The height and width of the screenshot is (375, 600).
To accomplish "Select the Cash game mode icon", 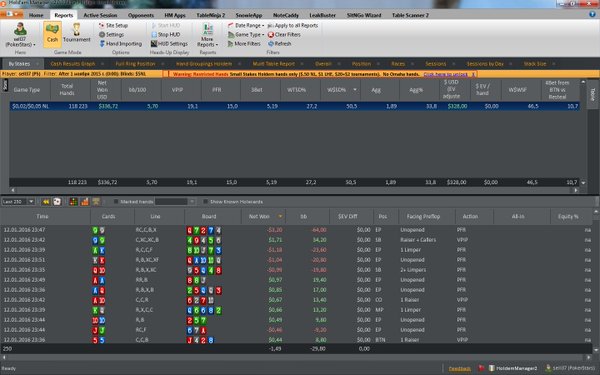I will pyautogui.click(x=52, y=33).
